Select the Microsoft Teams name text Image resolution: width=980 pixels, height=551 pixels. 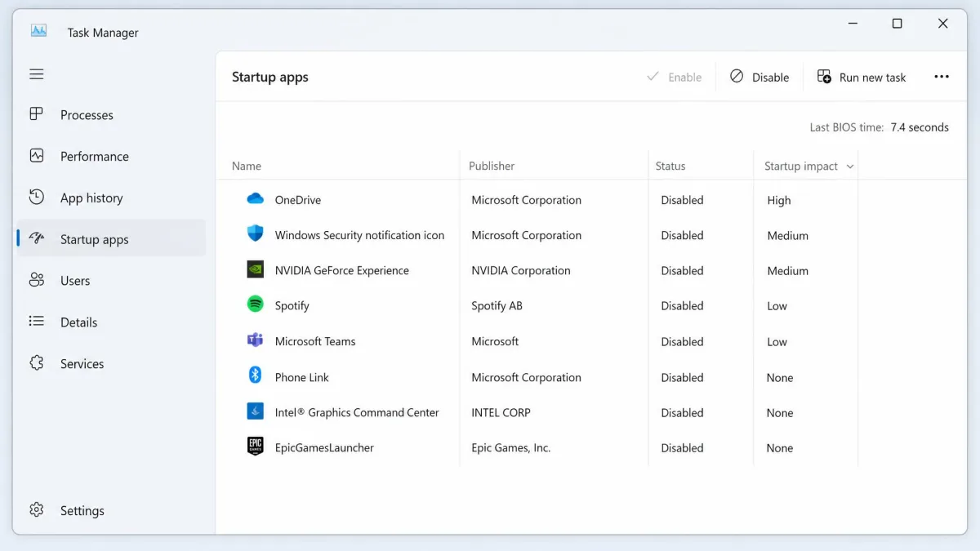coord(315,341)
